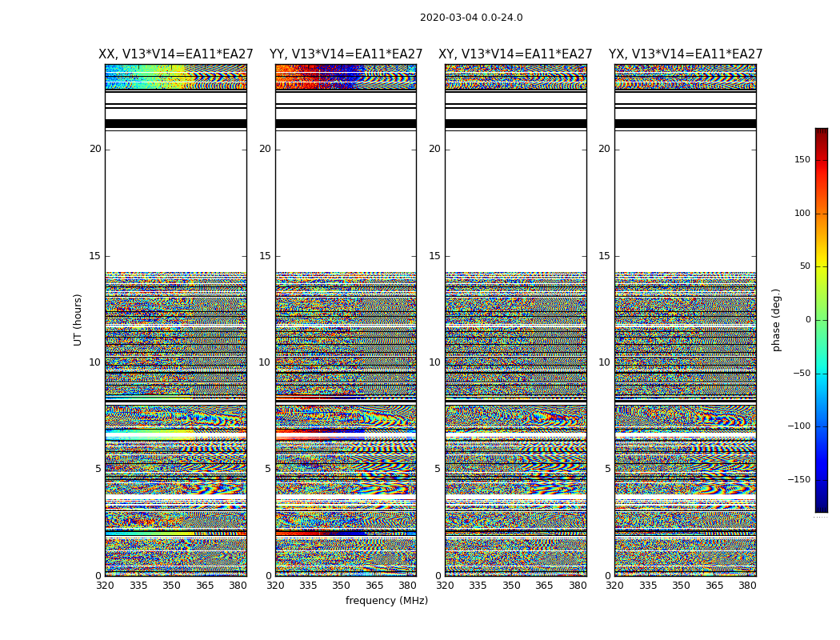This screenshot has height=640, width=840.
Task: Click the phase colorbar at 0 degrees
Action: 822,320
